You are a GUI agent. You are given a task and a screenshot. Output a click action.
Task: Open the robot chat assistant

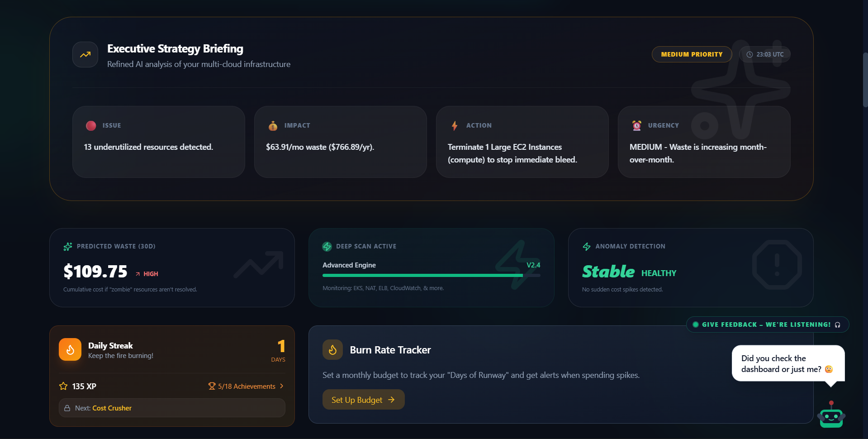[x=831, y=415]
